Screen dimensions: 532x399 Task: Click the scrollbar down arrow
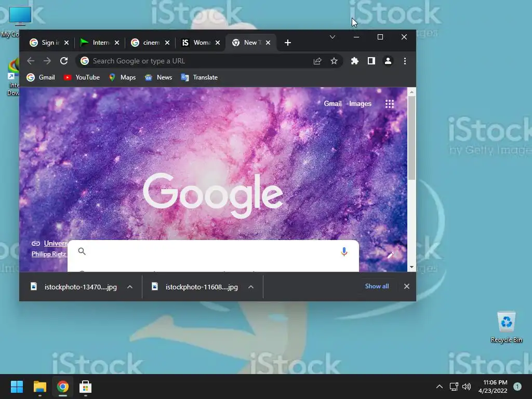click(411, 268)
